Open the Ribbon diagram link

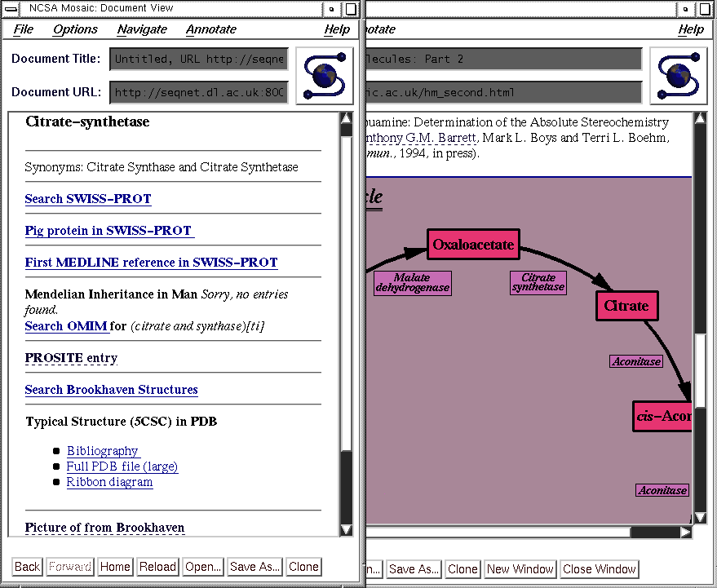coord(109,482)
